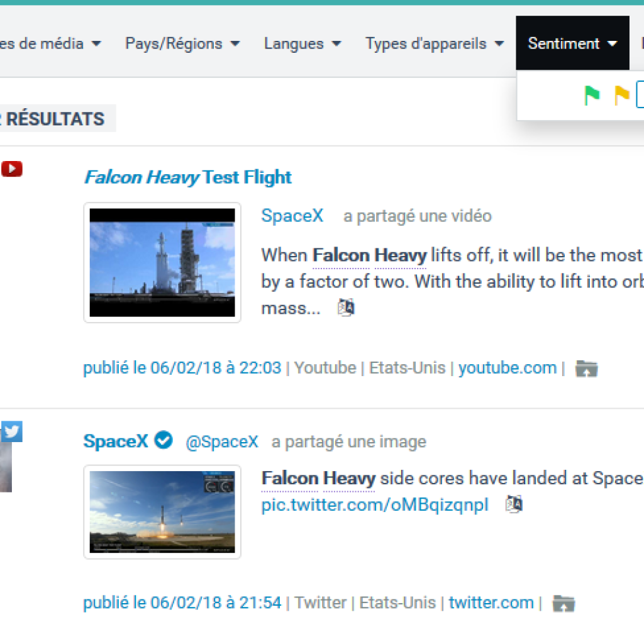The width and height of the screenshot is (644, 644).
Task: Open the Types d'appareils filter
Action: tap(435, 43)
